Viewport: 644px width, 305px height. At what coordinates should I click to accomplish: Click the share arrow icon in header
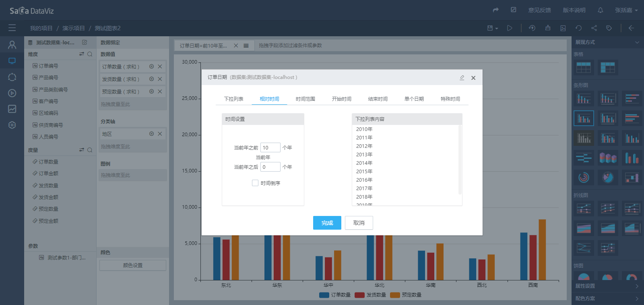click(x=496, y=10)
